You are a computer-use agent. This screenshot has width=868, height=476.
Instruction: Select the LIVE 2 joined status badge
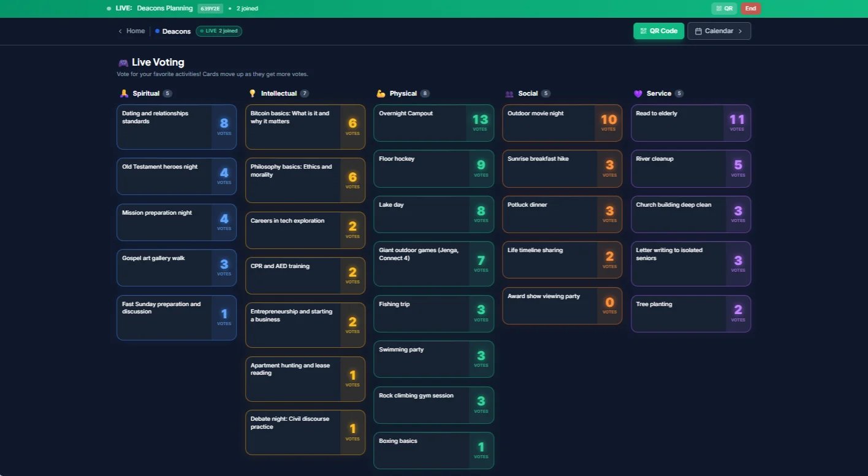pyautogui.click(x=219, y=31)
